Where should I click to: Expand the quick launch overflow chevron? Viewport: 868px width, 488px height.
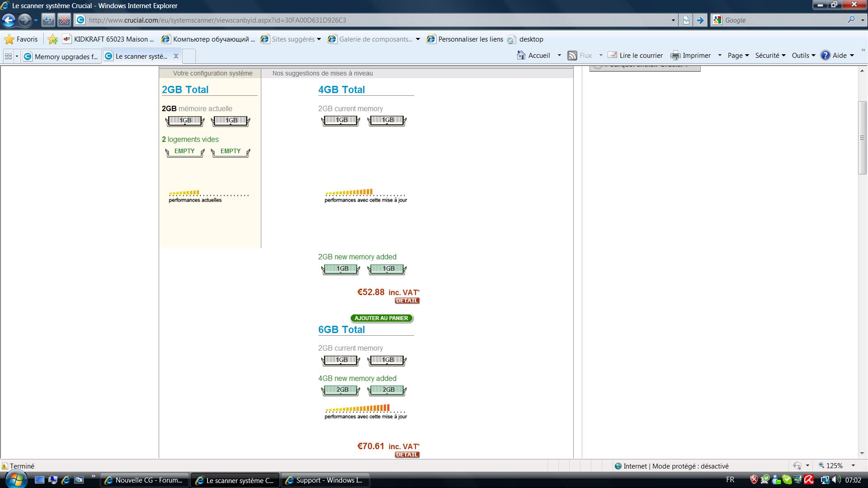click(93, 476)
